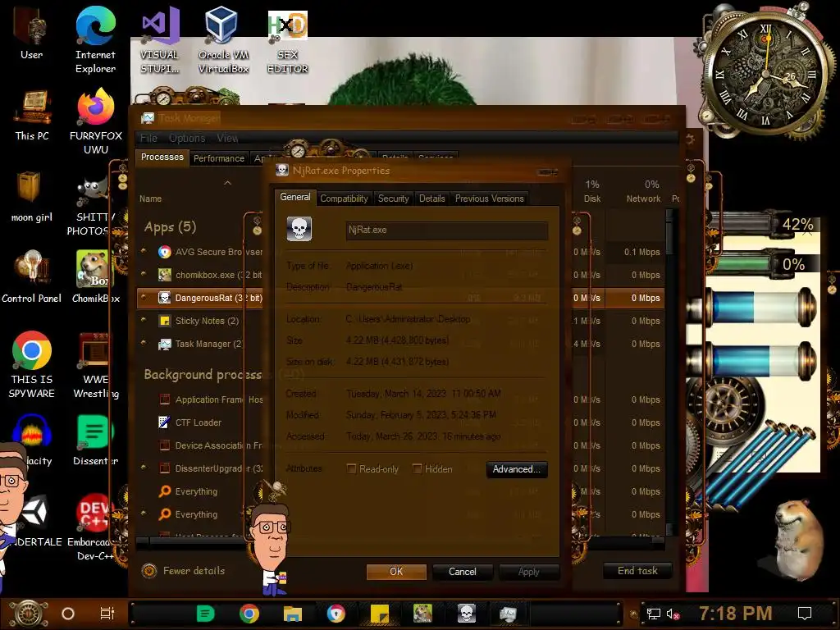
Task: Open Oracle VM VirtualBox desktop icon
Action: click(x=223, y=39)
